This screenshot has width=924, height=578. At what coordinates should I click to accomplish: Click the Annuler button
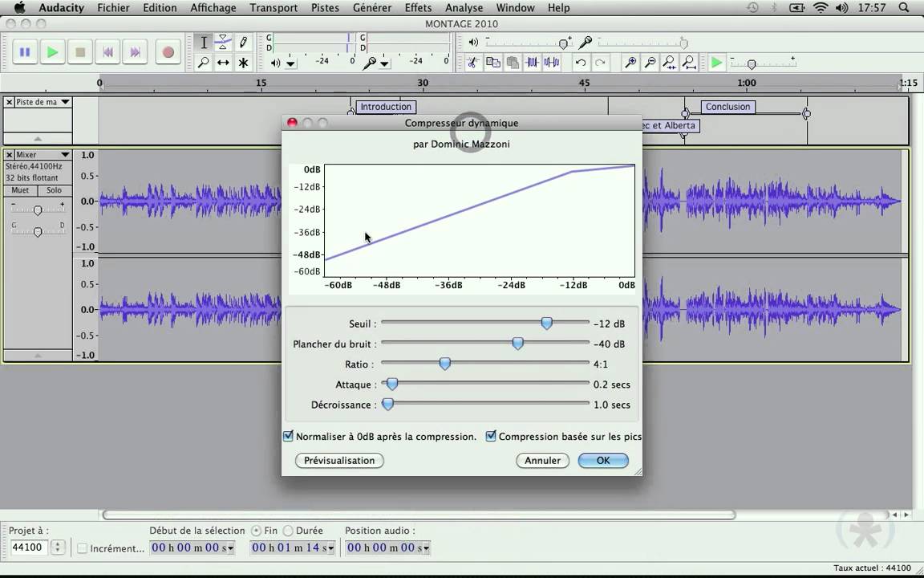[x=543, y=461]
